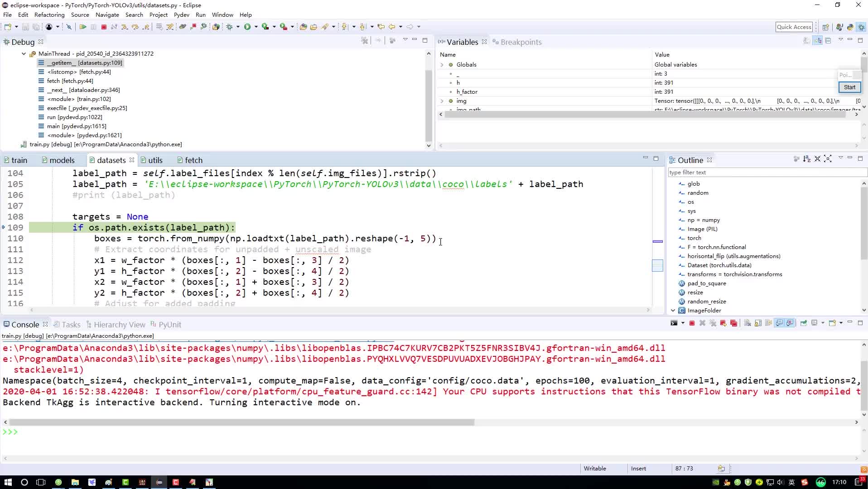The height and width of the screenshot is (489, 868).
Task: Click the Disconnect icon in main toolbar
Action: [114, 27]
